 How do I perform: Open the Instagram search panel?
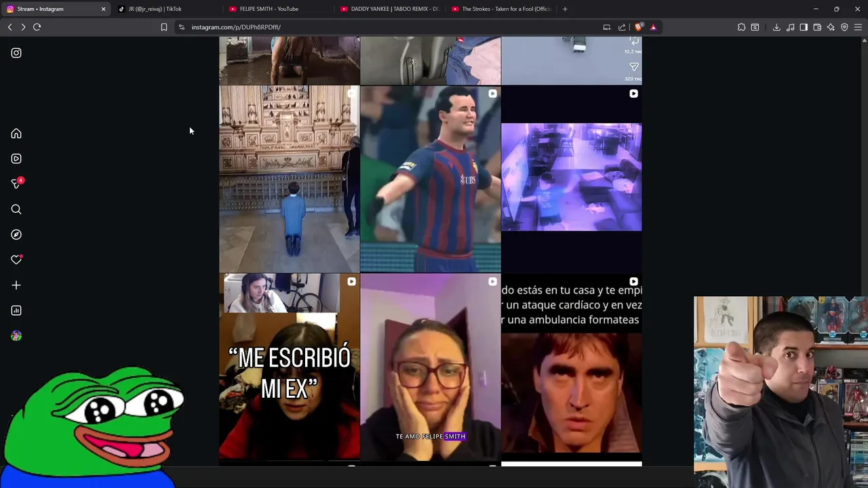[x=16, y=209]
